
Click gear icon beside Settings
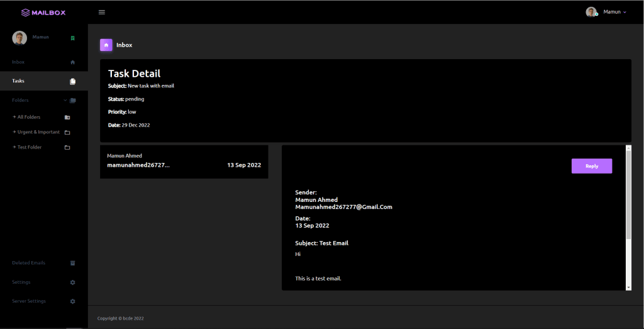tap(73, 282)
